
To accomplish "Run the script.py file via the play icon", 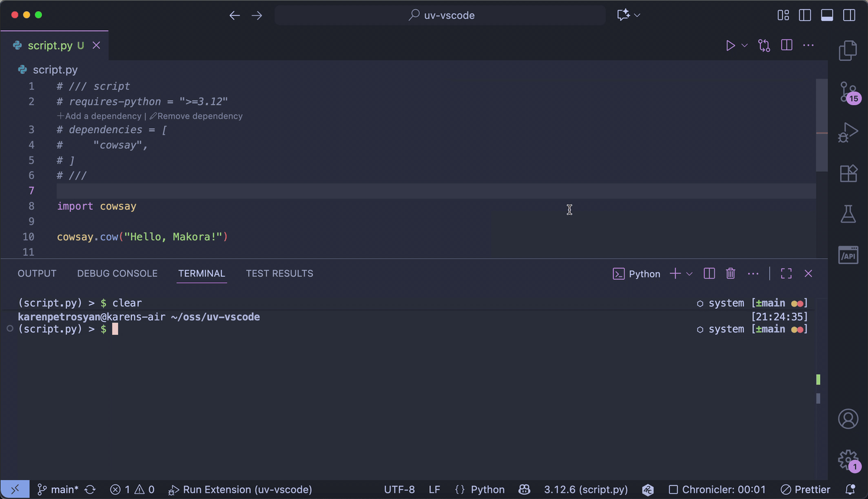I will click(x=730, y=45).
